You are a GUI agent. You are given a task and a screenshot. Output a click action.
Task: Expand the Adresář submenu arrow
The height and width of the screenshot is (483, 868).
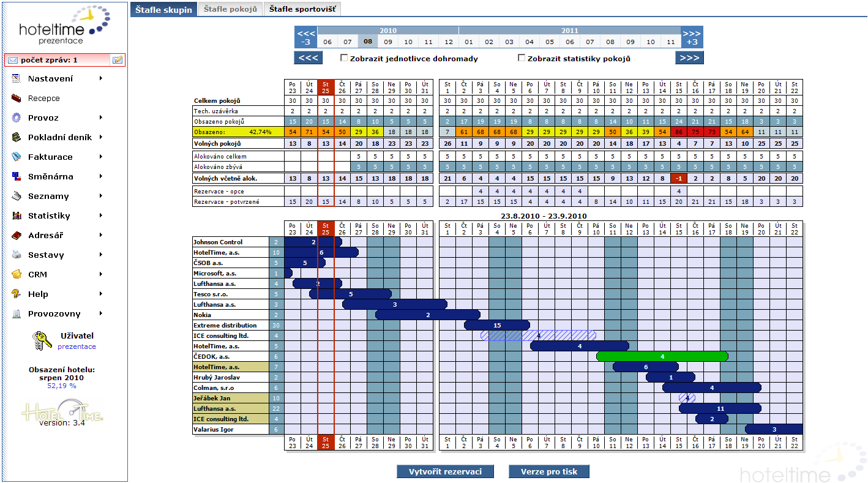point(100,235)
